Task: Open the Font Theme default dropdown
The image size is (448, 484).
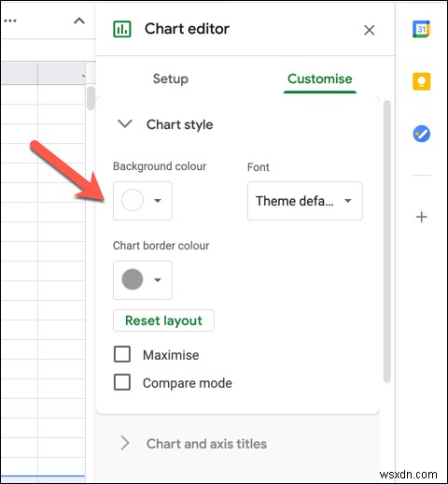Action: (305, 201)
